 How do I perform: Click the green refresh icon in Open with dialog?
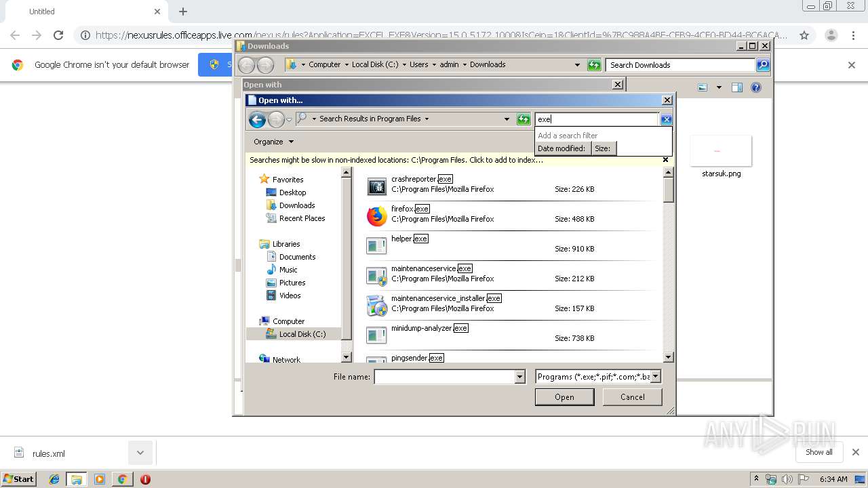[x=524, y=119]
